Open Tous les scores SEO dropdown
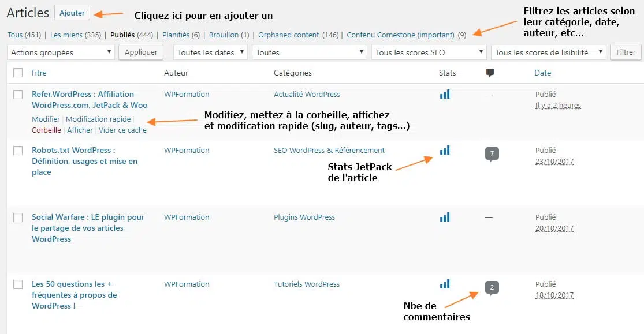 [429, 52]
